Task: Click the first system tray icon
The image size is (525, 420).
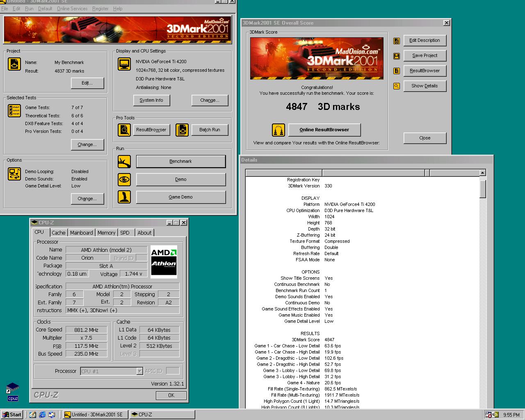Action: click(x=488, y=415)
